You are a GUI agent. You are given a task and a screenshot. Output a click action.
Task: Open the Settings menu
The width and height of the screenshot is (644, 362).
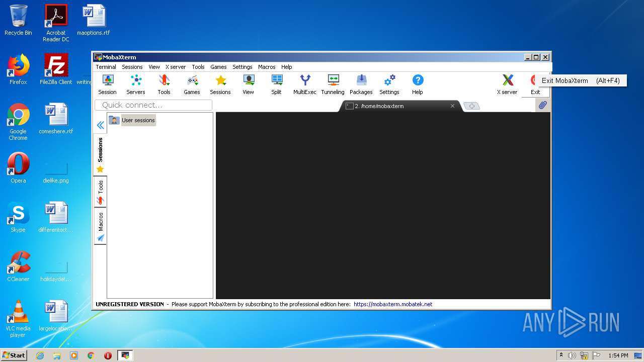coord(243,67)
